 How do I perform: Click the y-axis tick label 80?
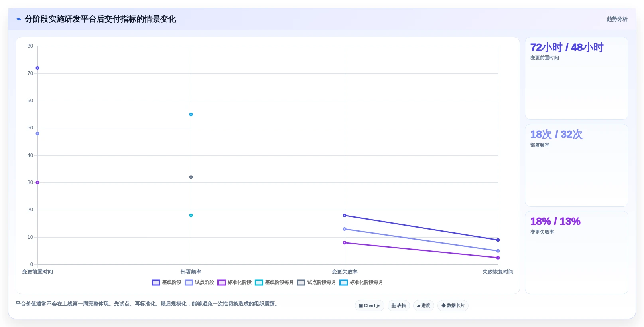point(30,46)
